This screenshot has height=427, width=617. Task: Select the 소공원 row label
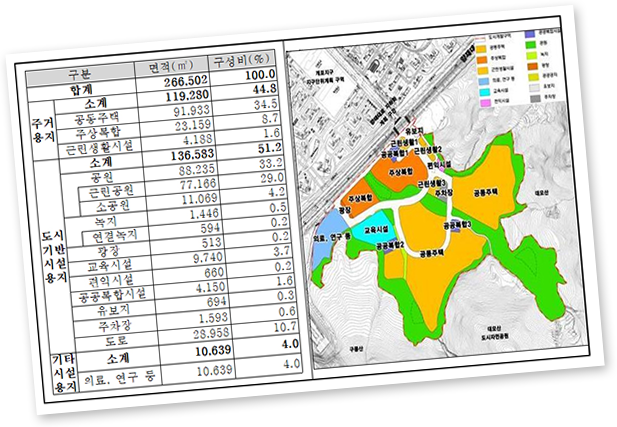coord(113,206)
